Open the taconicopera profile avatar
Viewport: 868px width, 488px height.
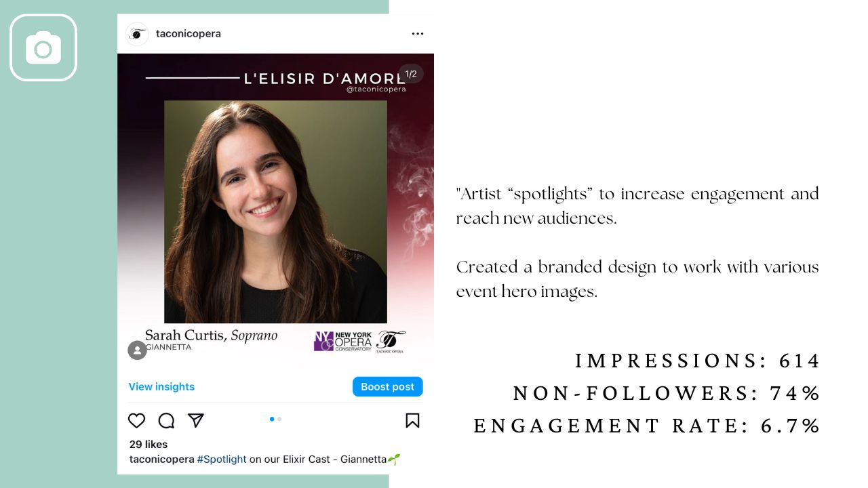click(137, 34)
